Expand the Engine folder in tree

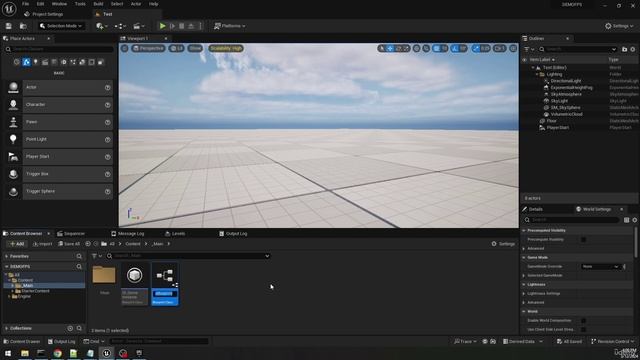point(9,297)
